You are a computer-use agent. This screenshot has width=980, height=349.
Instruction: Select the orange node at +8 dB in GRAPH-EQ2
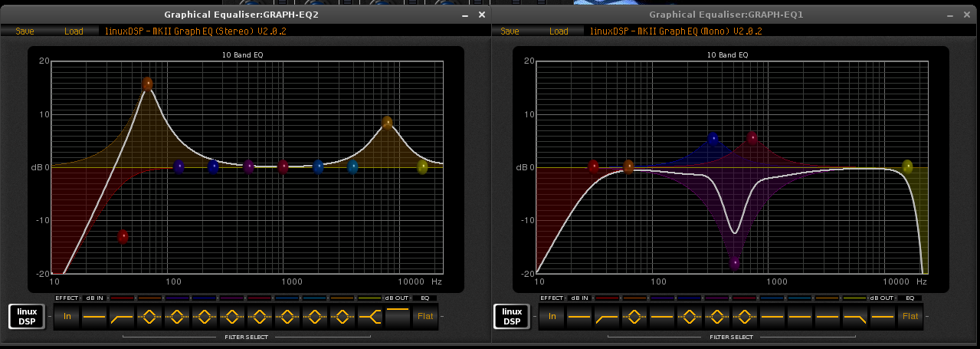pos(388,122)
